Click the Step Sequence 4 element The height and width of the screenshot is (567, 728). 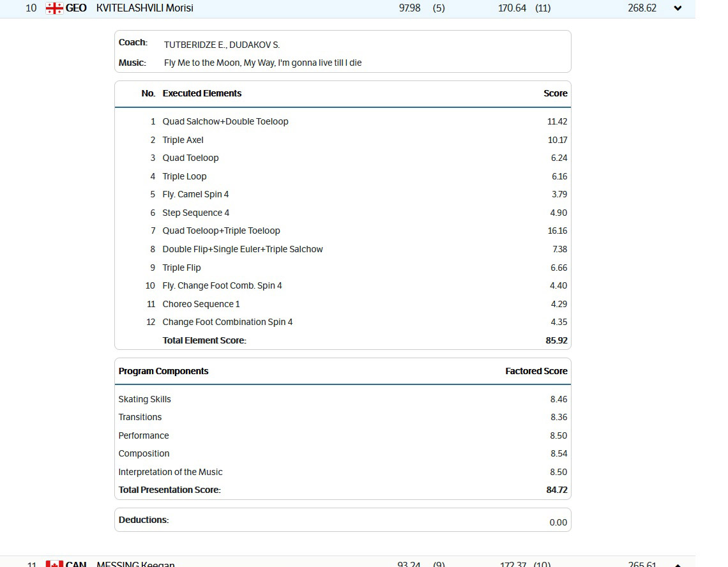click(x=195, y=213)
